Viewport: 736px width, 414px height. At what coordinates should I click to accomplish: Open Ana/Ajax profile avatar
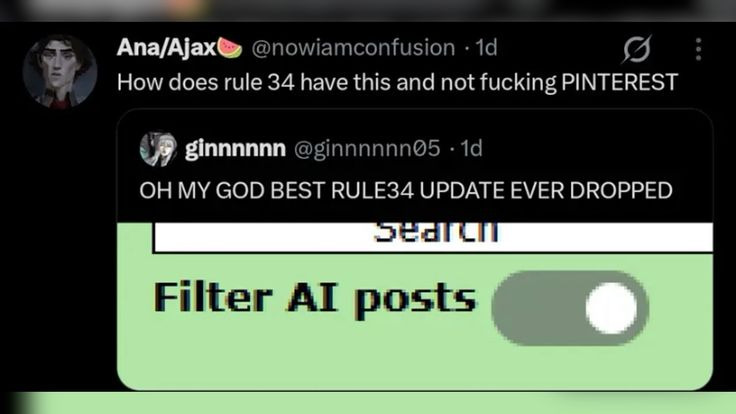tap(60, 71)
